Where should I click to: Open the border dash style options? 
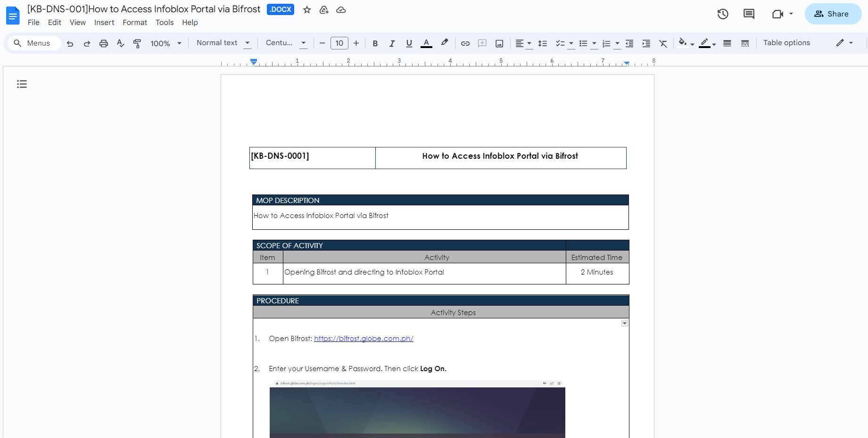(x=745, y=43)
